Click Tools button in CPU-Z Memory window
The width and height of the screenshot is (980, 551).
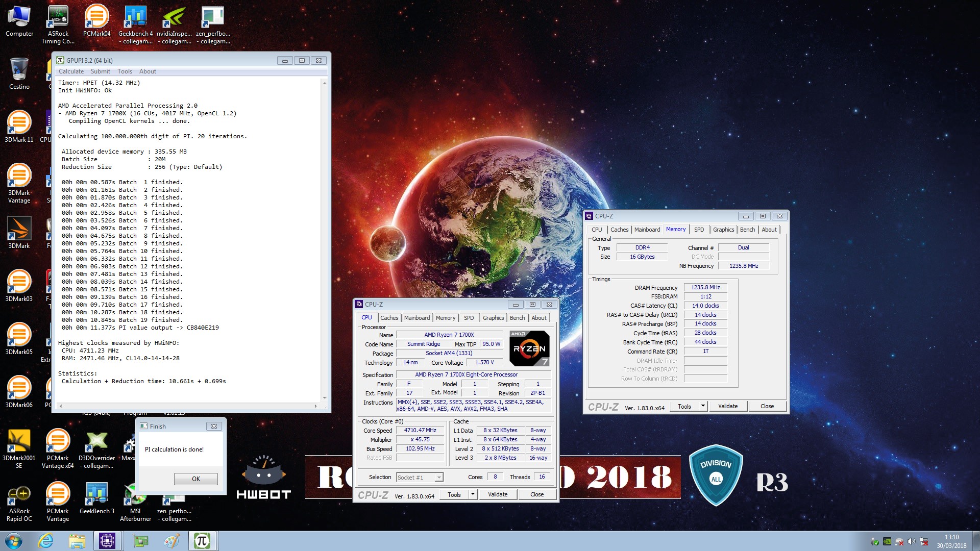tap(684, 406)
